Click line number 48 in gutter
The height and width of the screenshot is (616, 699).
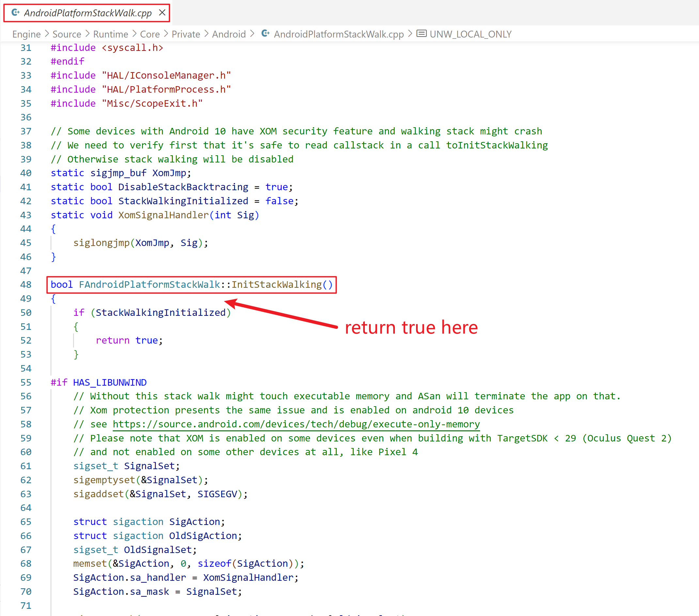[26, 285]
